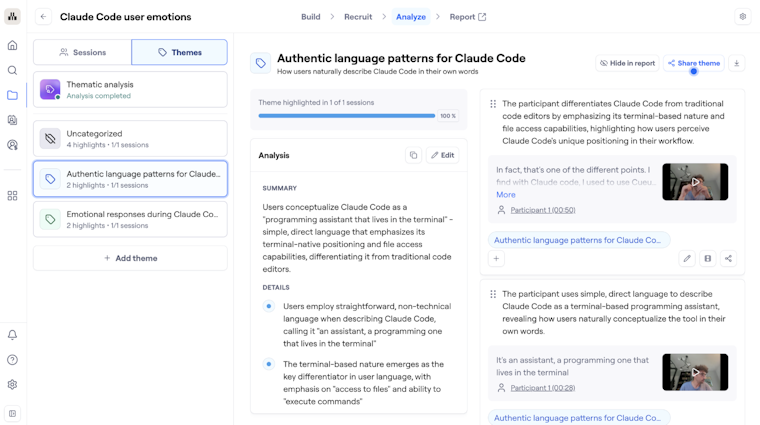Click the purple Thematic analysis icon
This screenshot has width=760, height=425.
click(x=50, y=90)
